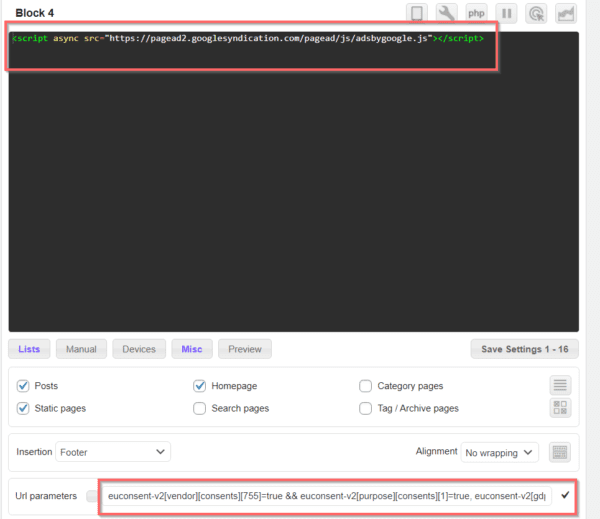Click the Insertion label text
This screenshot has height=519, width=600.
pos(34,452)
